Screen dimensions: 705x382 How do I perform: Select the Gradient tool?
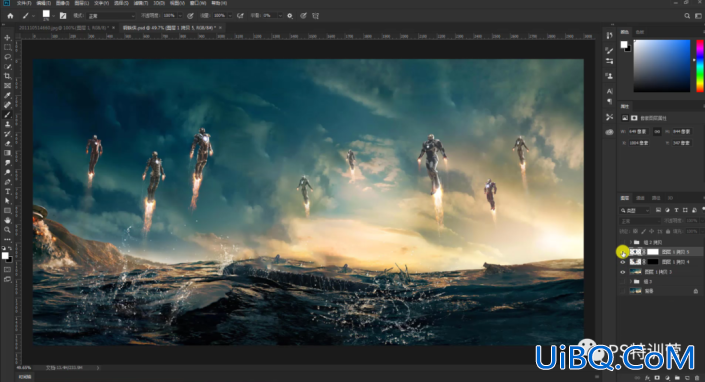click(x=8, y=153)
